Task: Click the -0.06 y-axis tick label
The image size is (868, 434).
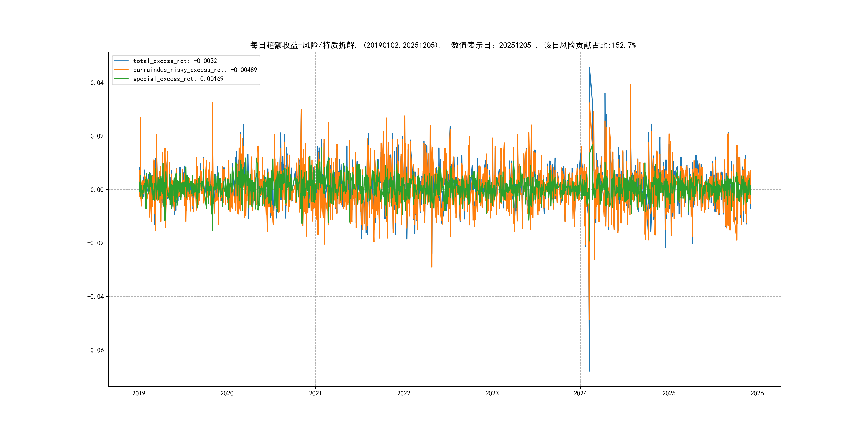Action: pyautogui.click(x=95, y=350)
